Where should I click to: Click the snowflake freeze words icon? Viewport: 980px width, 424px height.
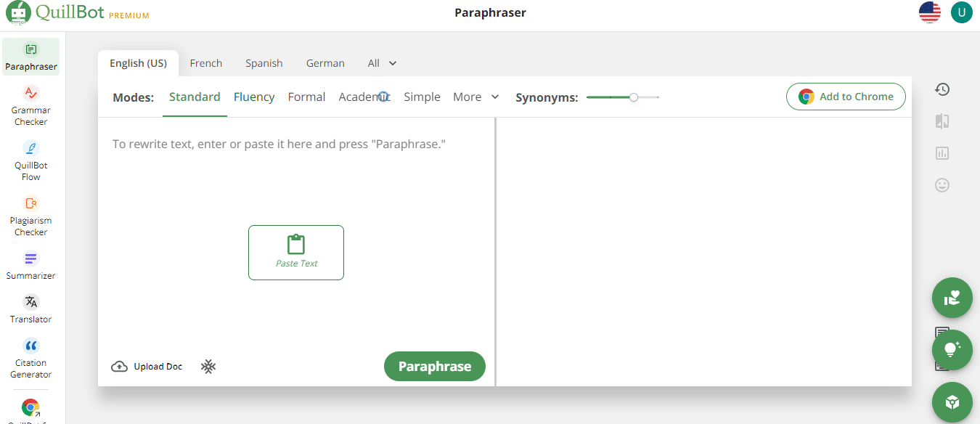pos(208,367)
